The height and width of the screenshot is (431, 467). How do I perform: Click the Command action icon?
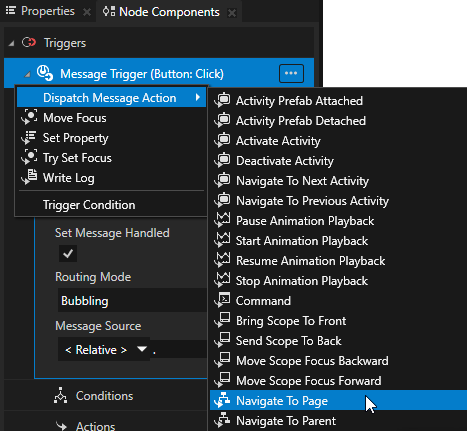coord(222,300)
